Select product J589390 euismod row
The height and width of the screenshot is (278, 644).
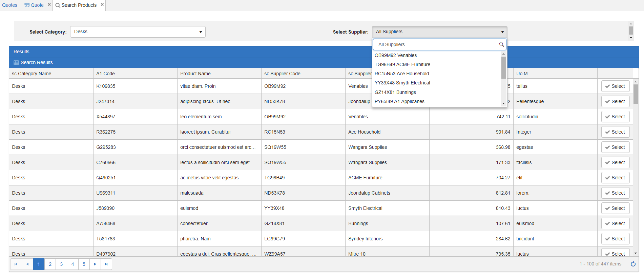click(615, 208)
